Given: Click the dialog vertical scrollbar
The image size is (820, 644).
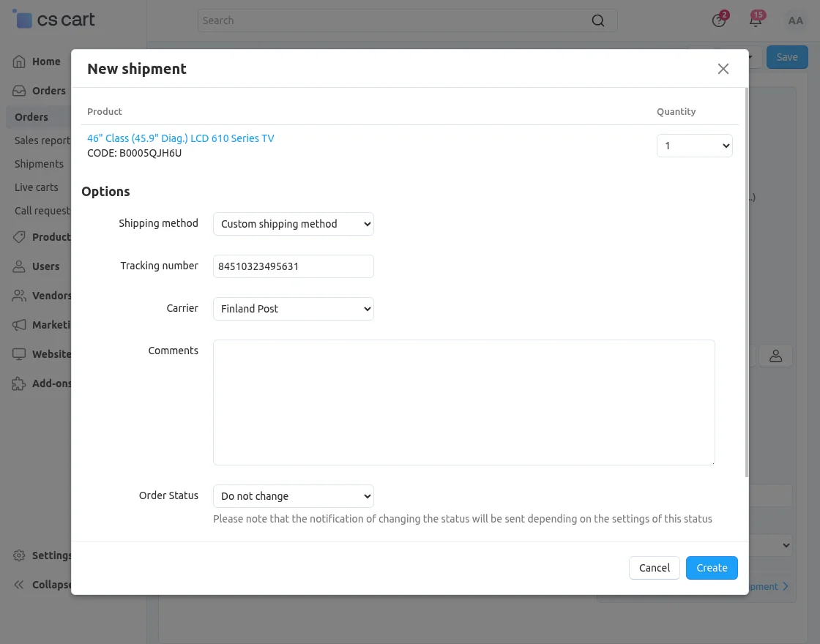Looking at the screenshot, I should [x=746, y=282].
